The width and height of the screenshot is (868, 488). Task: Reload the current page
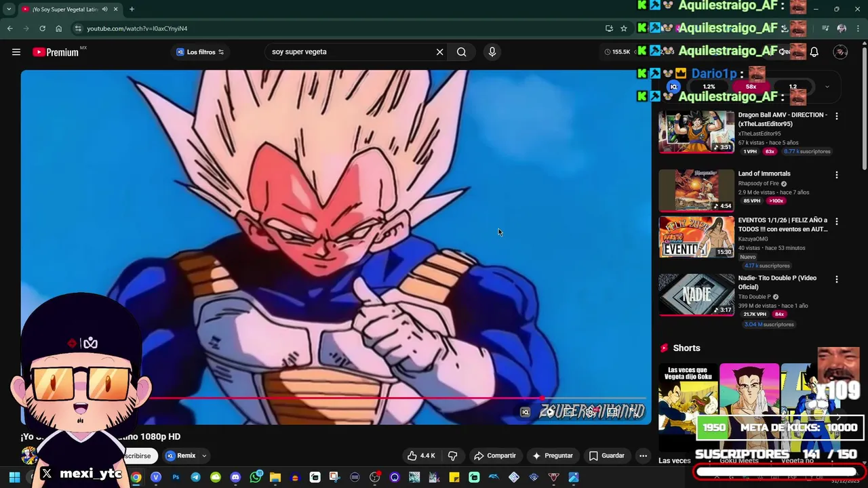[42, 28]
